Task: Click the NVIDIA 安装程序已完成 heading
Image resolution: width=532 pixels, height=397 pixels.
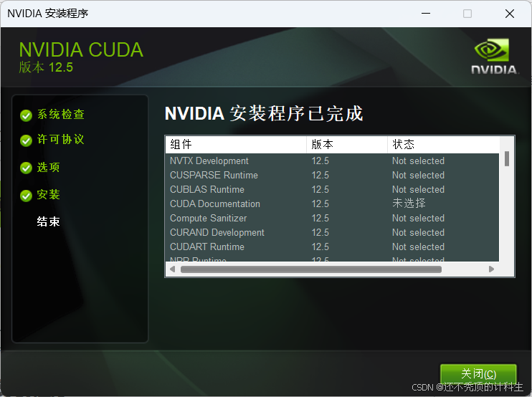Action: (x=264, y=113)
